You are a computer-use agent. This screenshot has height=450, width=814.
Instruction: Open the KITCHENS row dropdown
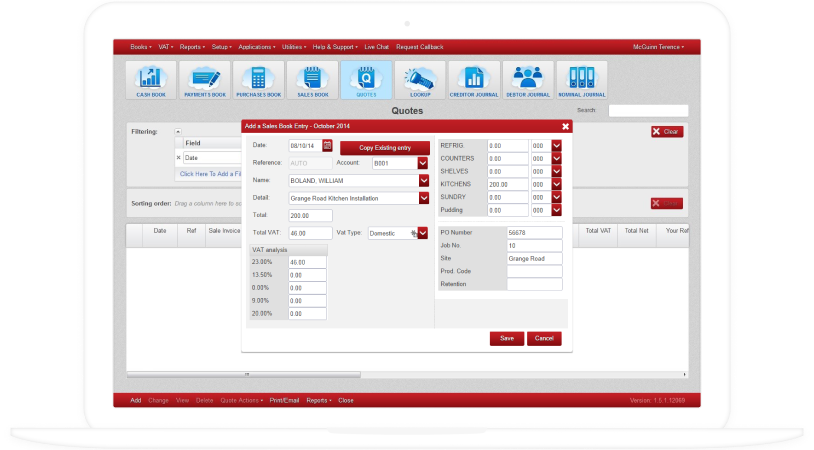click(557, 184)
